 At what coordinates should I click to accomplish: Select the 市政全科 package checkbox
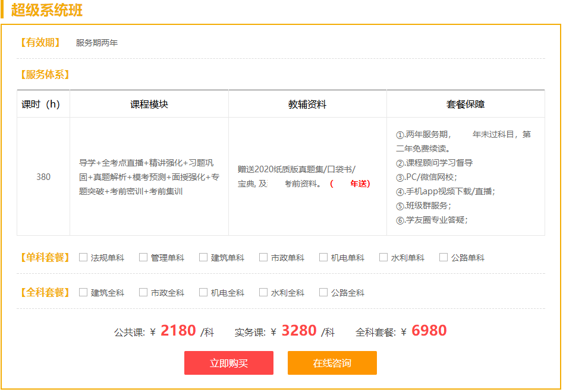143,292
